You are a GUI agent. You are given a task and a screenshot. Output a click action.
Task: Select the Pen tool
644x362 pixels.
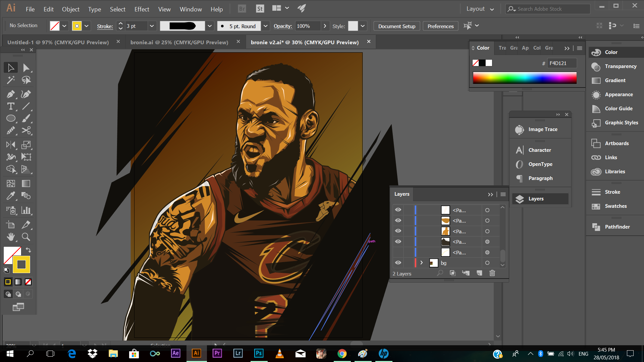(x=11, y=94)
